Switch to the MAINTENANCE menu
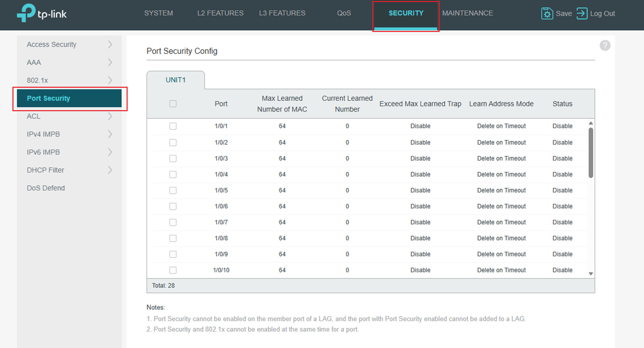 468,13
